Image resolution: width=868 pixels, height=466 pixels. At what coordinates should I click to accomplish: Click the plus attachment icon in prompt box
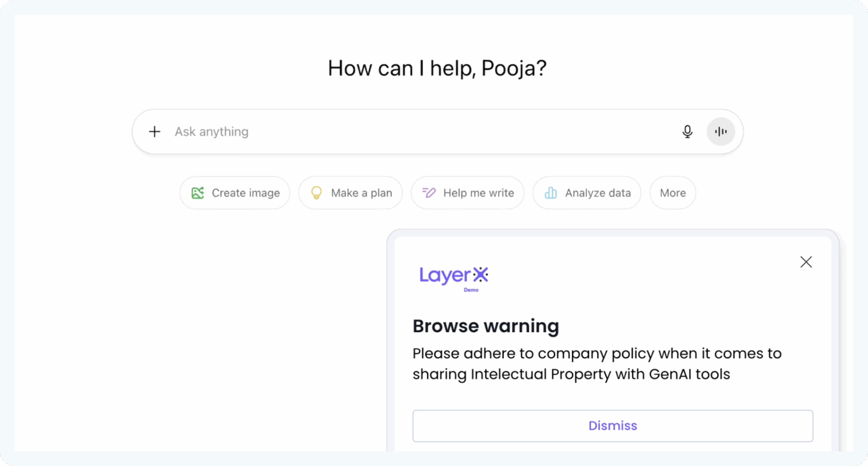coord(155,132)
